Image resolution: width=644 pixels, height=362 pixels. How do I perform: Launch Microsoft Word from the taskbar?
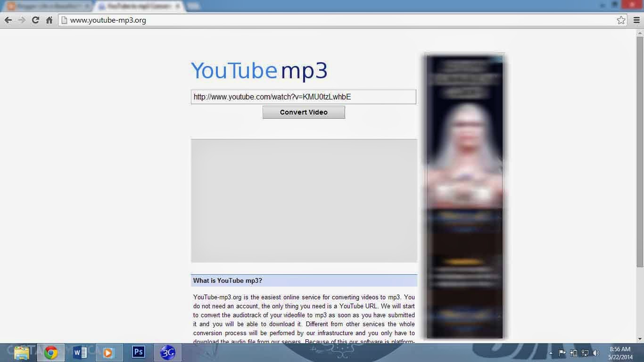tap(80, 352)
